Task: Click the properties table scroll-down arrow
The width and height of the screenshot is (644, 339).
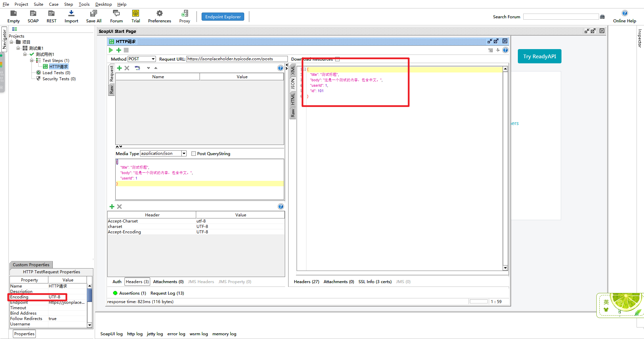Action: 90,325
